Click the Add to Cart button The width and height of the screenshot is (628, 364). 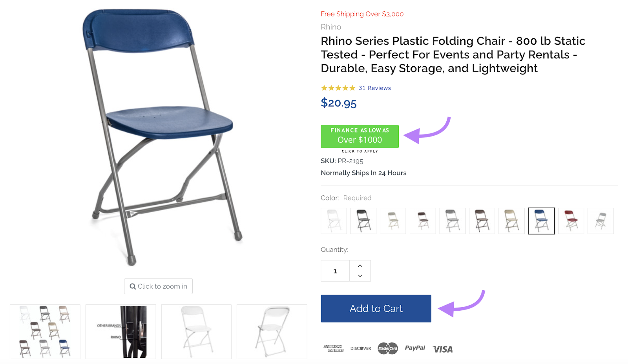point(376,308)
